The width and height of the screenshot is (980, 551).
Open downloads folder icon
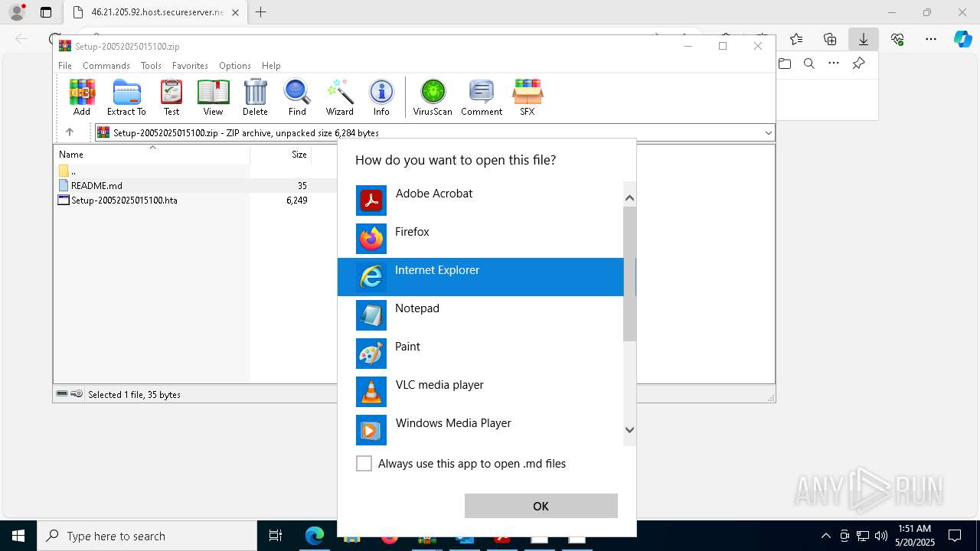[785, 64]
